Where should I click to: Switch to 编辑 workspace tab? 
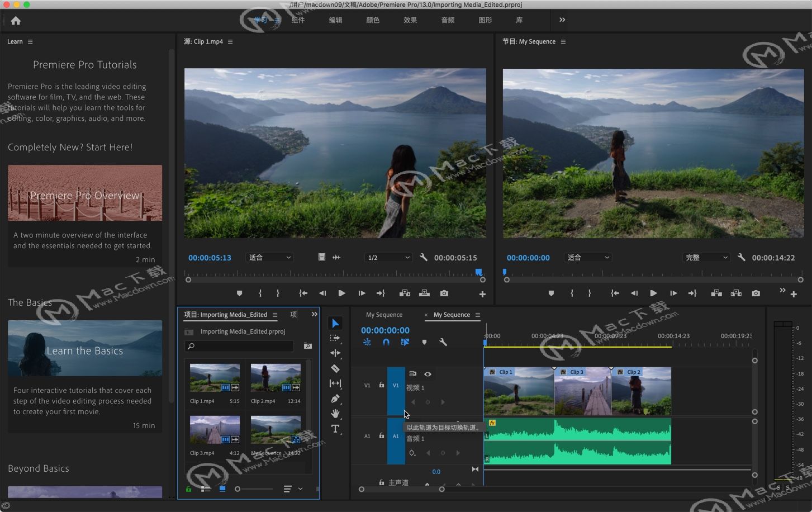(335, 20)
